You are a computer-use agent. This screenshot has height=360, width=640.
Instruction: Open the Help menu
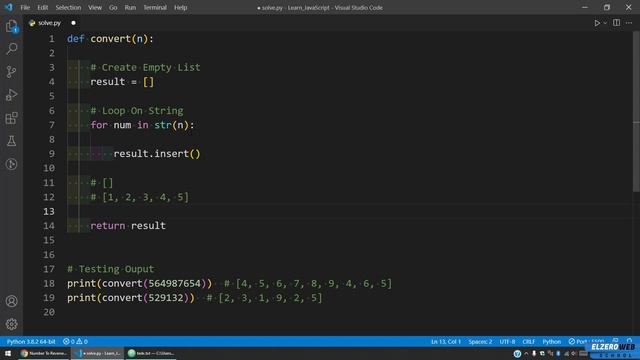[180, 7]
